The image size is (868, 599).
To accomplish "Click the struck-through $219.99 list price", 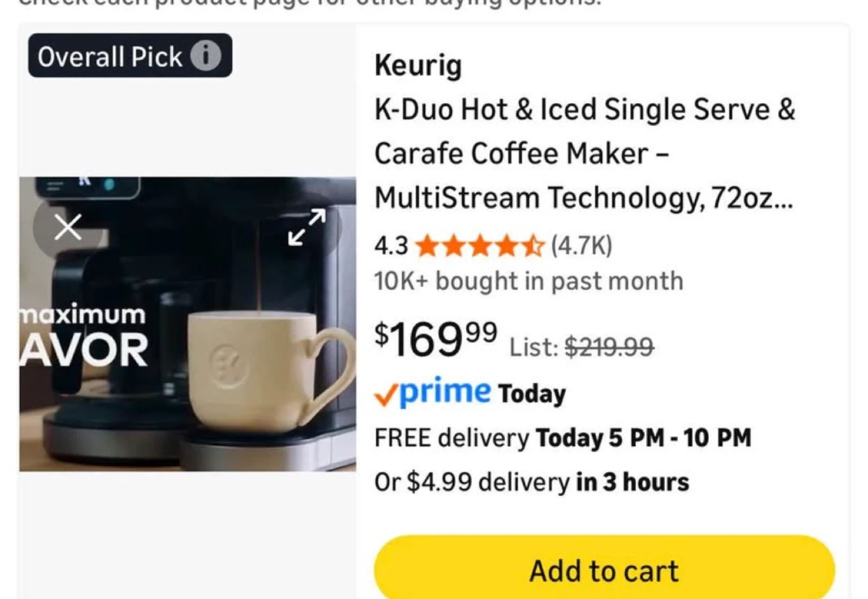I will (x=609, y=347).
